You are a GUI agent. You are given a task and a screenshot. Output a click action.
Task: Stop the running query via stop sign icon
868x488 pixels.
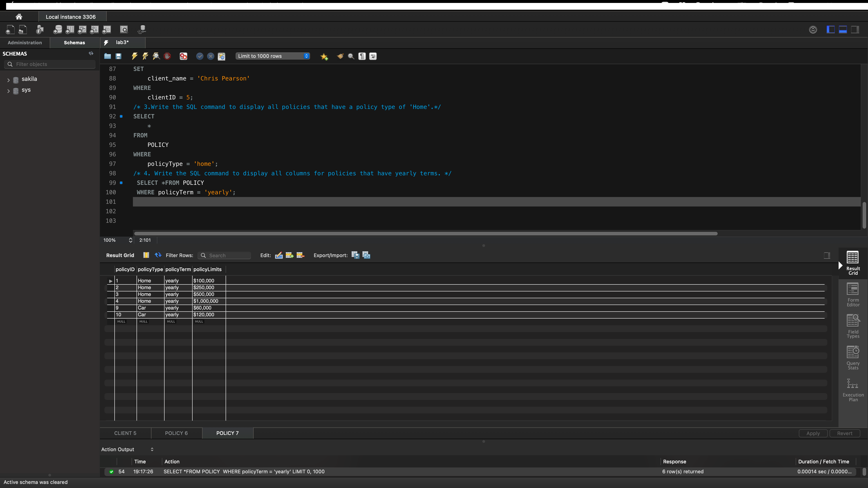(x=167, y=56)
